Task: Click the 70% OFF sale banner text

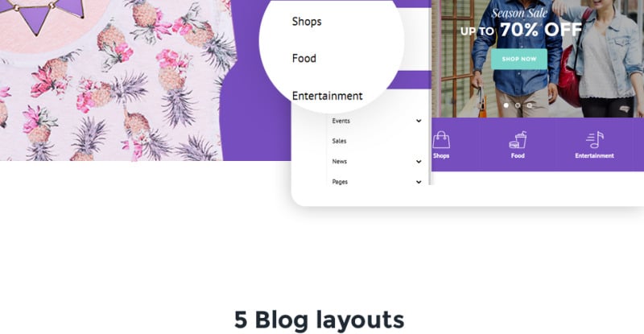Action: pyautogui.click(x=541, y=30)
